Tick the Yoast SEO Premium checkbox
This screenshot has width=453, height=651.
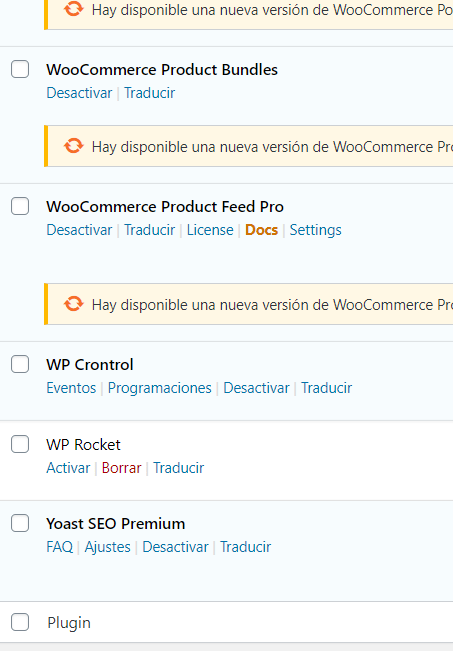click(20, 523)
